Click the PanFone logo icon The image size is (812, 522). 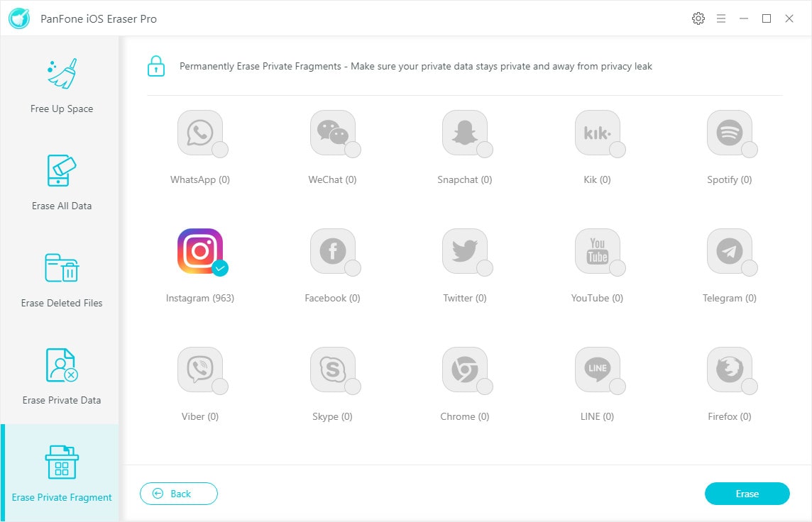pyautogui.click(x=19, y=18)
